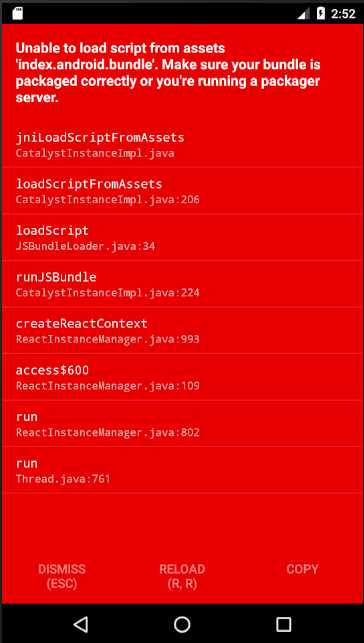The width and height of the screenshot is (364, 643).
Task: Tap the Android Home circle icon
Action: [x=182, y=625]
